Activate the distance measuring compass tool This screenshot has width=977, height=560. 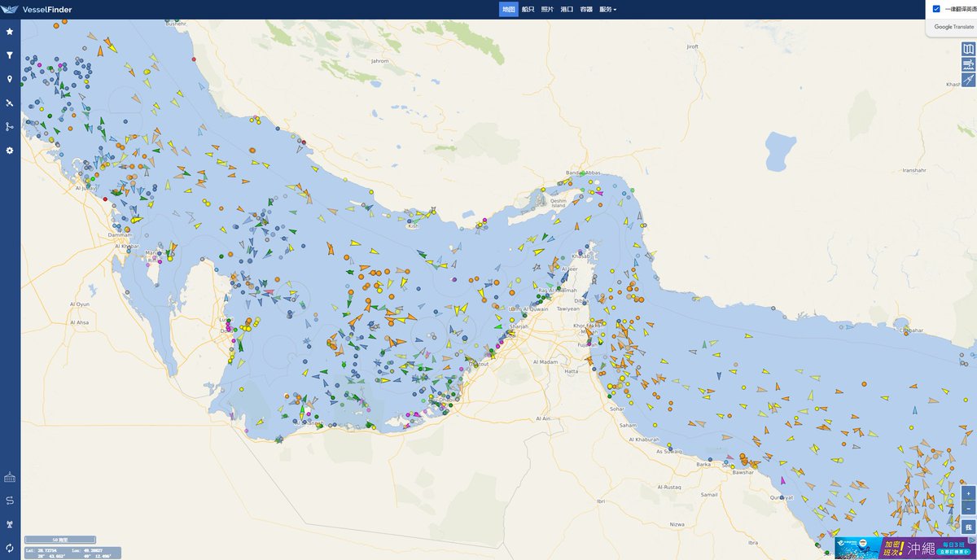pyautogui.click(x=968, y=80)
